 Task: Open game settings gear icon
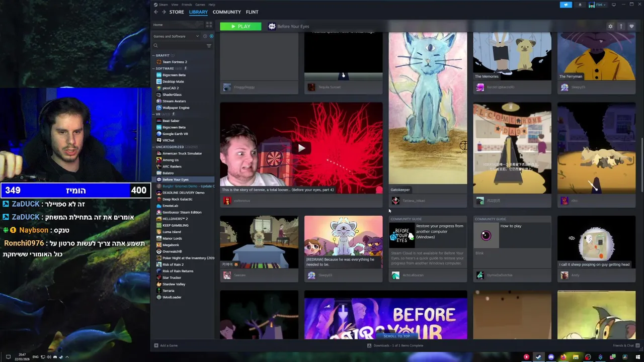(x=610, y=26)
